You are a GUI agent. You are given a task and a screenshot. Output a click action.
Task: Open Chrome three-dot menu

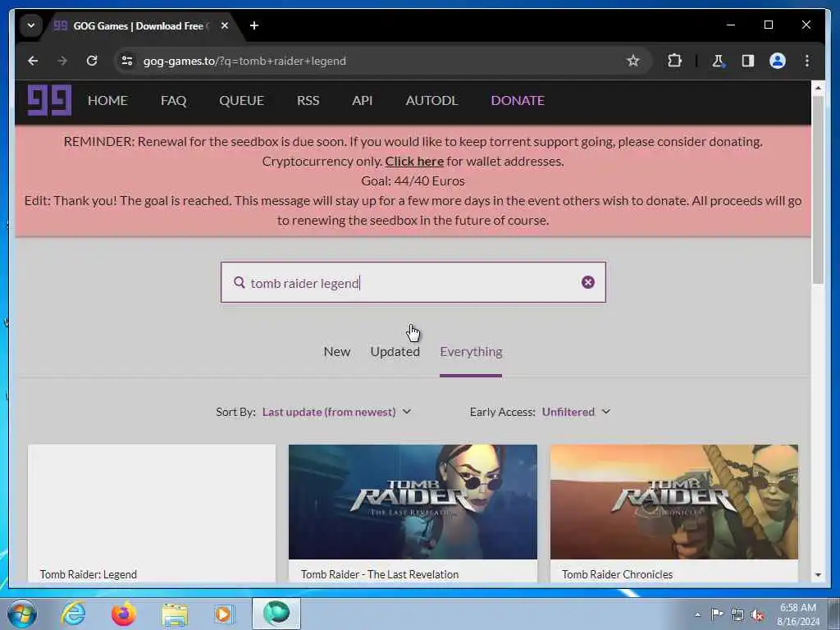(807, 61)
